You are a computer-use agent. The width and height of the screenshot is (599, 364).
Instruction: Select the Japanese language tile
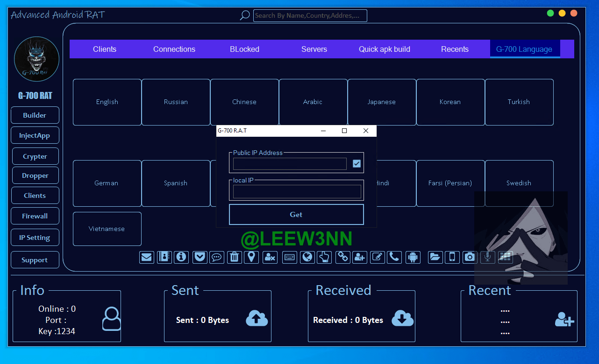(x=382, y=102)
